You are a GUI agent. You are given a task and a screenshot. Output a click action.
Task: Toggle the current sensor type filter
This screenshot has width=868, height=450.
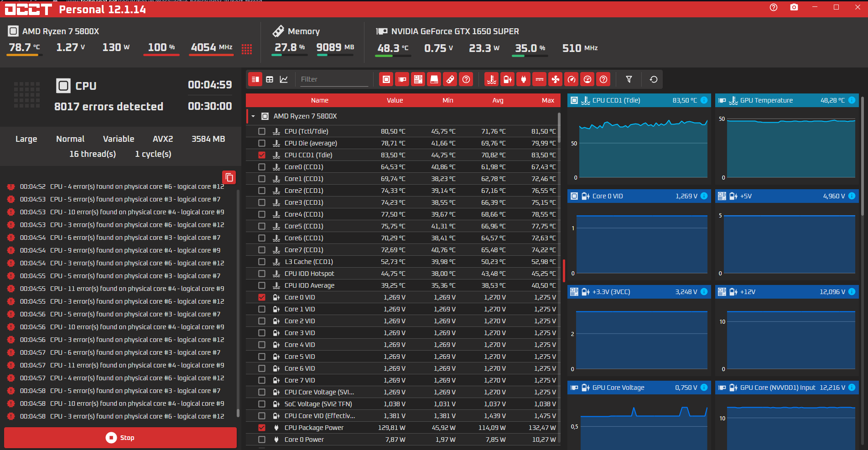click(x=540, y=79)
